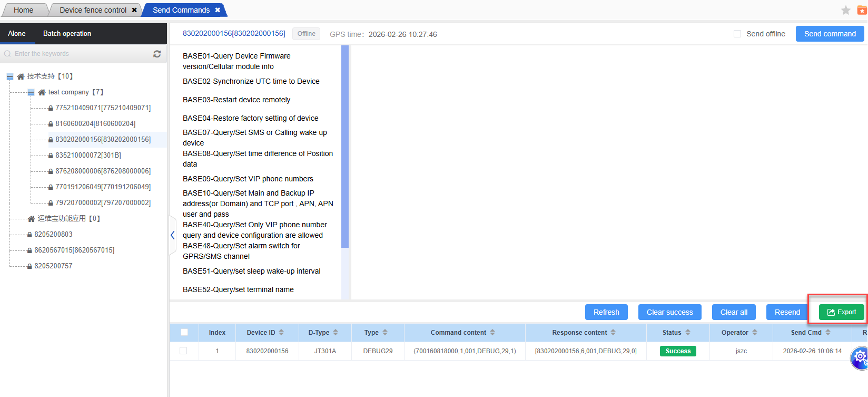
Task: Sort the table by the Device ID column
Action: pyautogui.click(x=281, y=333)
